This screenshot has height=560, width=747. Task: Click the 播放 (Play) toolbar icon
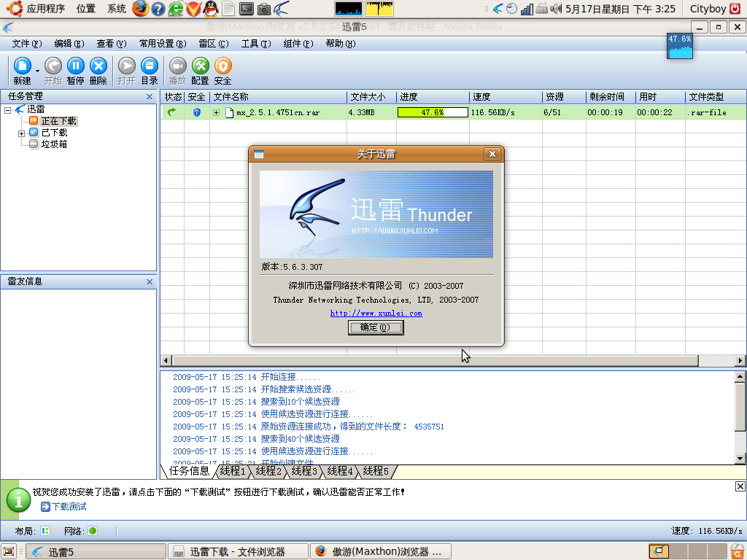tap(177, 71)
